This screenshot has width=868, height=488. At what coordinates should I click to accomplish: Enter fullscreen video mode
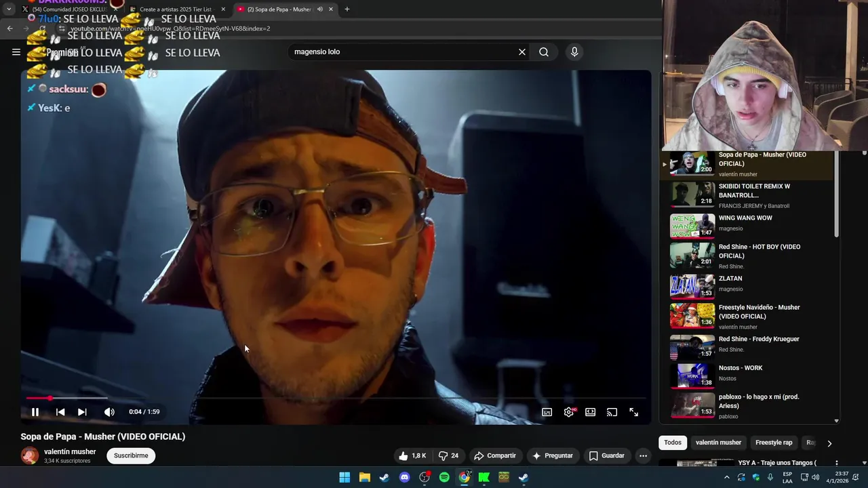pyautogui.click(x=633, y=412)
